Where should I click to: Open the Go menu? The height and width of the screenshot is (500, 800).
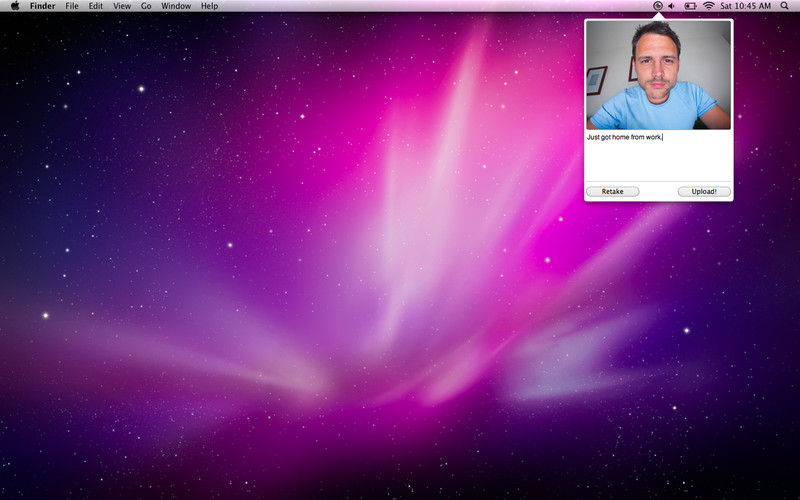(x=146, y=6)
